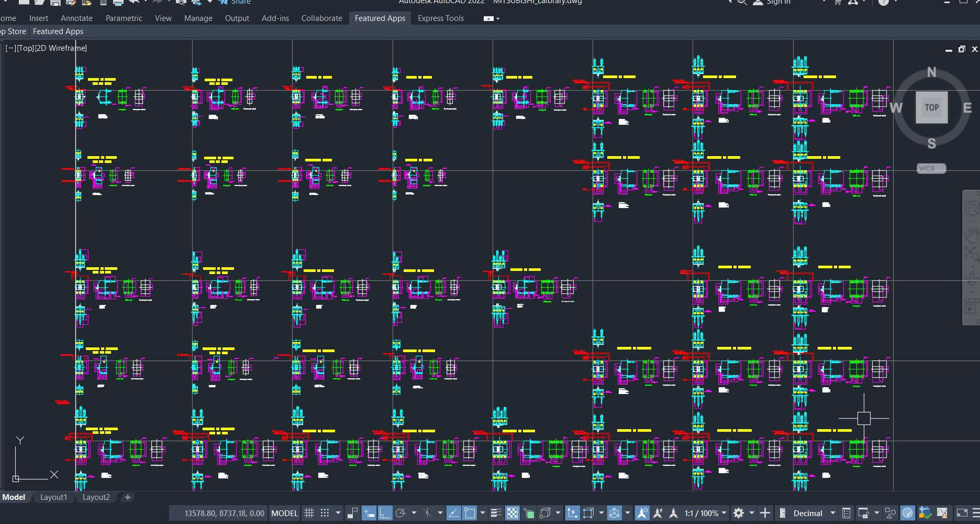Open status bar customization menu
Screen dimensions: 980x524
click(976, 513)
